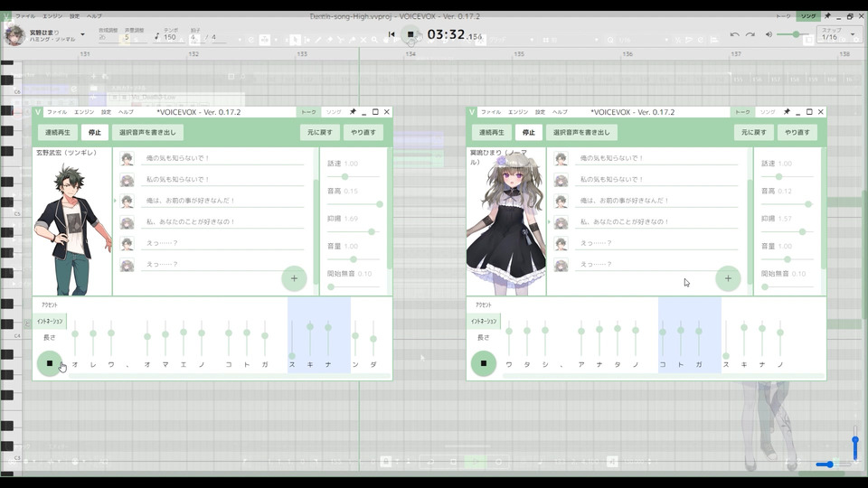
Task: Open エンジン menu in left VOICEVOX window
Action: point(84,112)
